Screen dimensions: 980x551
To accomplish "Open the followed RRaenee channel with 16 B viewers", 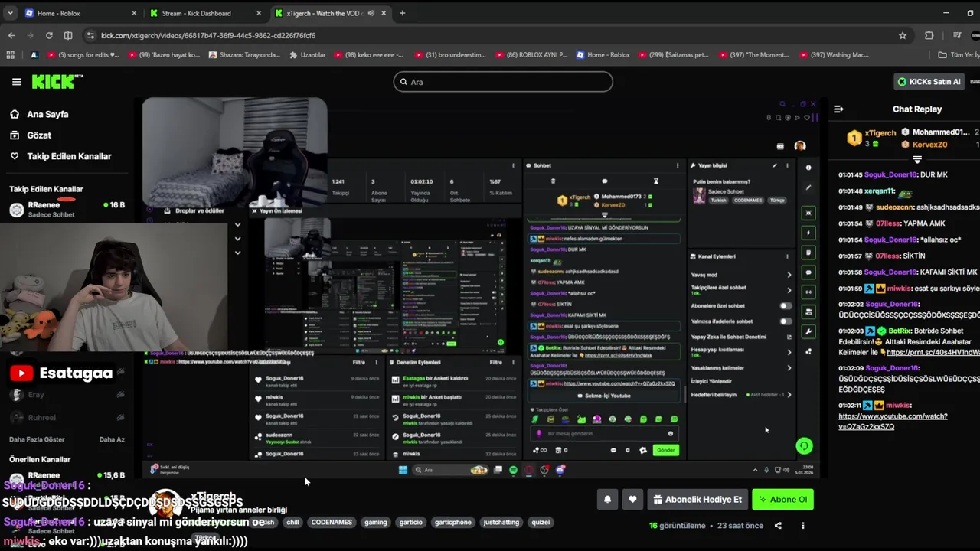I will [x=67, y=210].
